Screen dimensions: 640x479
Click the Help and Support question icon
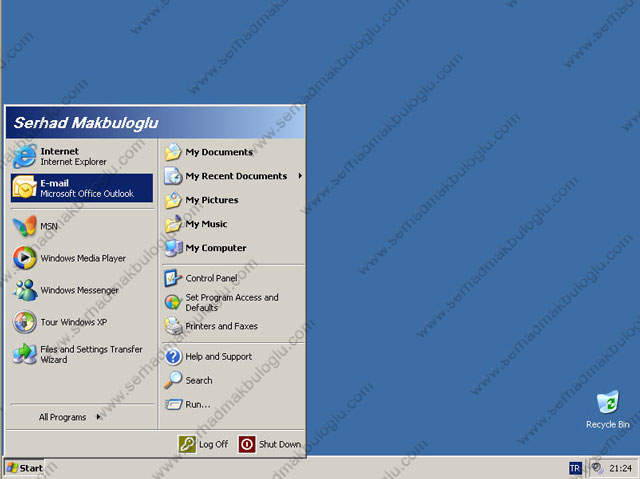[x=173, y=356]
